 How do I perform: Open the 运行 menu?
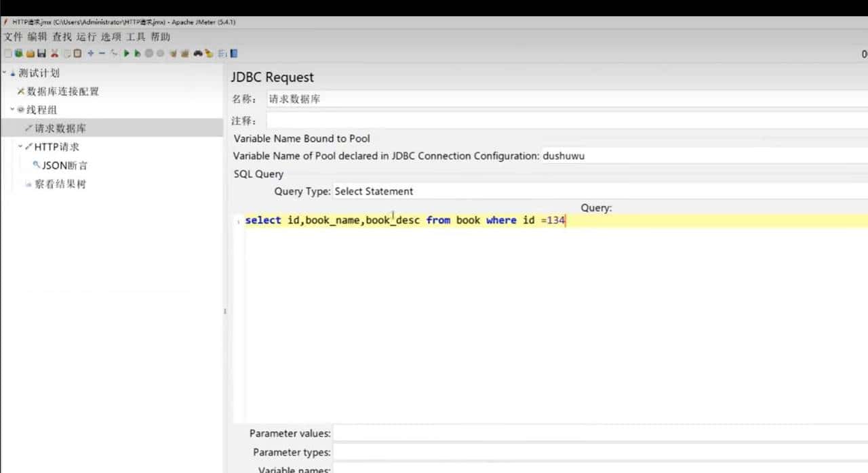tap(86, 37)
